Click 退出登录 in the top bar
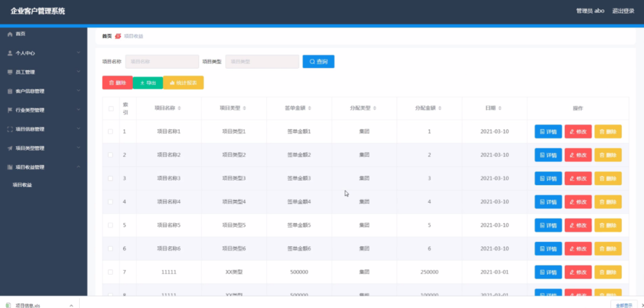The width and height of the screenshot is (644, 308). point(623,11)
